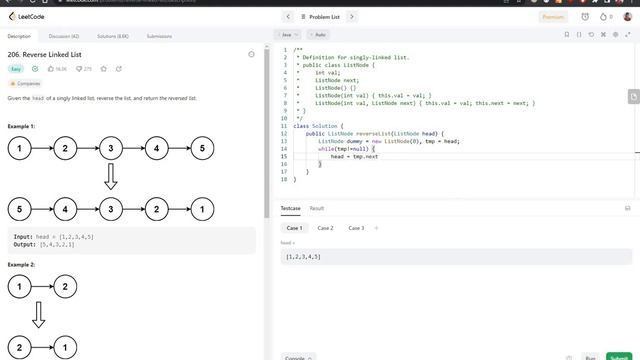The height and width of the screenshot is (360, 640).
Task: Click the icon at right of Testcase header
Action: point(628,208)
